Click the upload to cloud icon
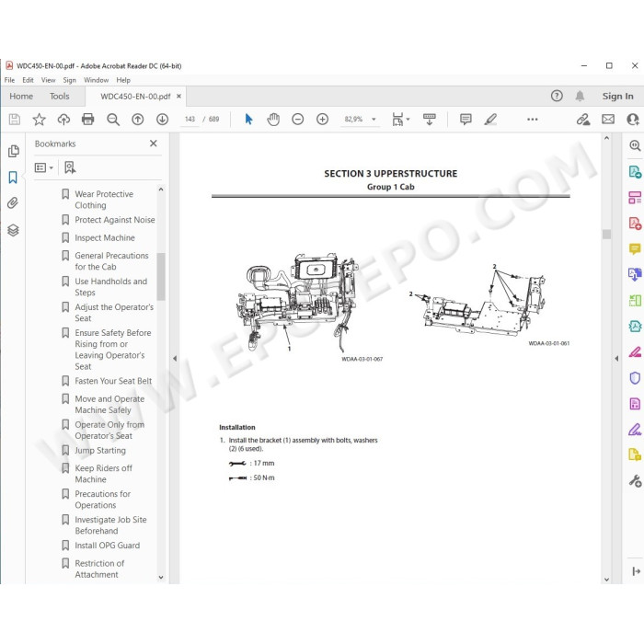Screen dimensions: 644x644 [x=63, y=119]
